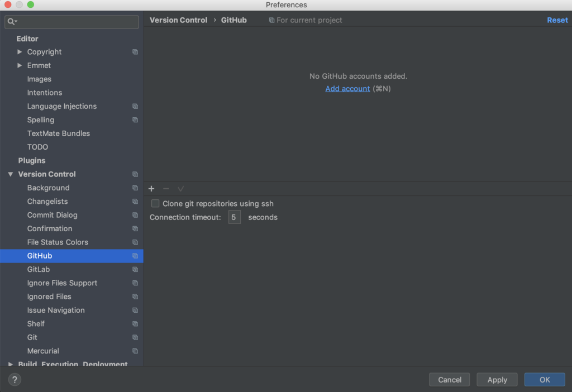Screen dimensions: 572x392
Task: Click the search magnifier icon
Action: [11, 22]
